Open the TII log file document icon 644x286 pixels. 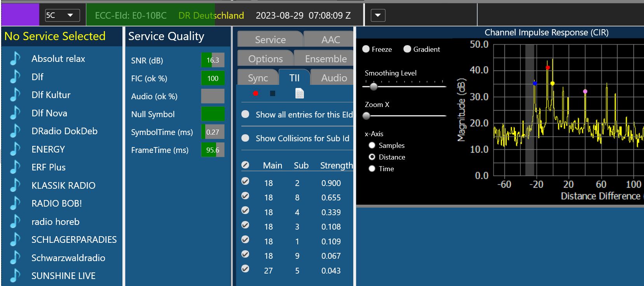[x=299, y=93]
